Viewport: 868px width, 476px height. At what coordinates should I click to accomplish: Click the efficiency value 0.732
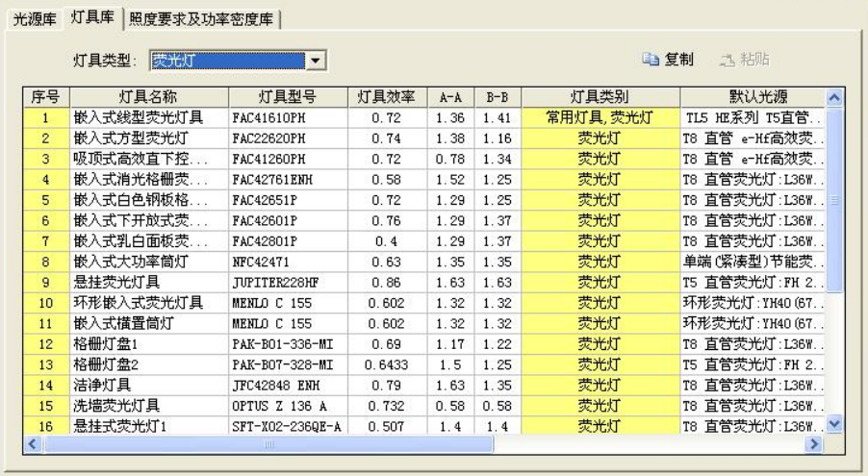coord(387,406)
